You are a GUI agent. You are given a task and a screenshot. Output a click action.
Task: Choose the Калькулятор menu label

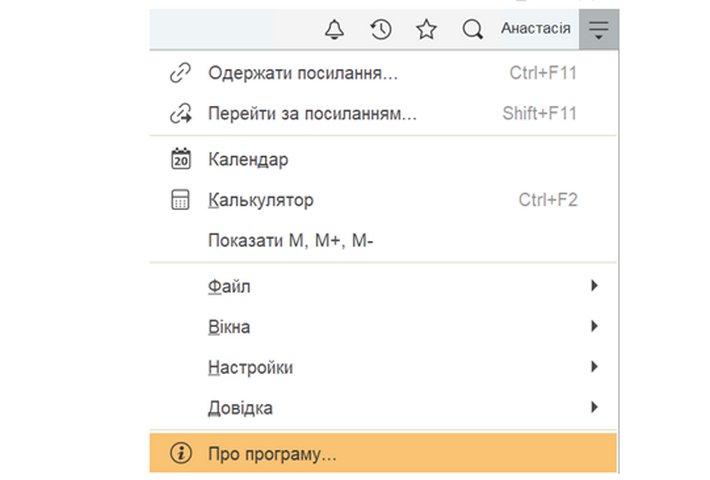[x=260, y=200]
